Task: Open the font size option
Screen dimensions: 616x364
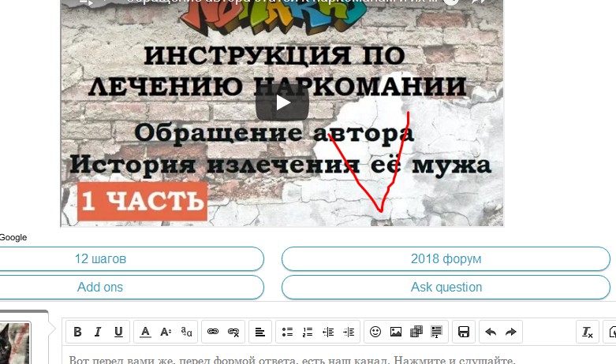Action: [166, 332]
